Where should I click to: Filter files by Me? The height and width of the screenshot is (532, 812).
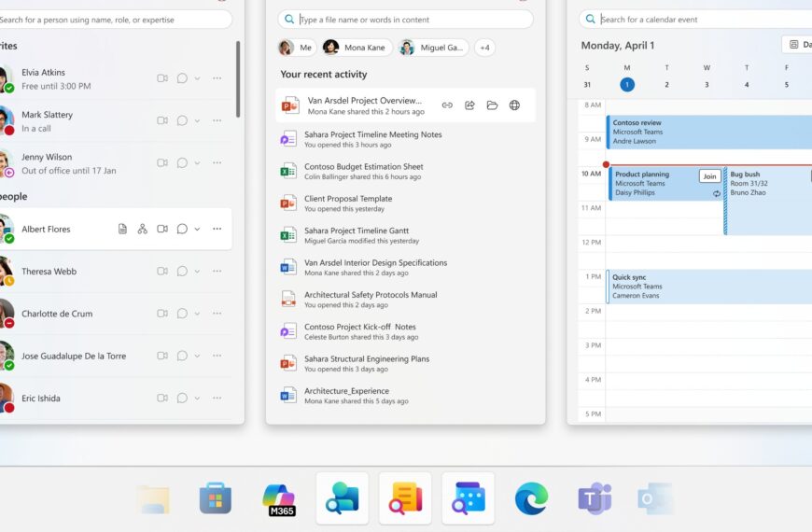coord(297,48)
